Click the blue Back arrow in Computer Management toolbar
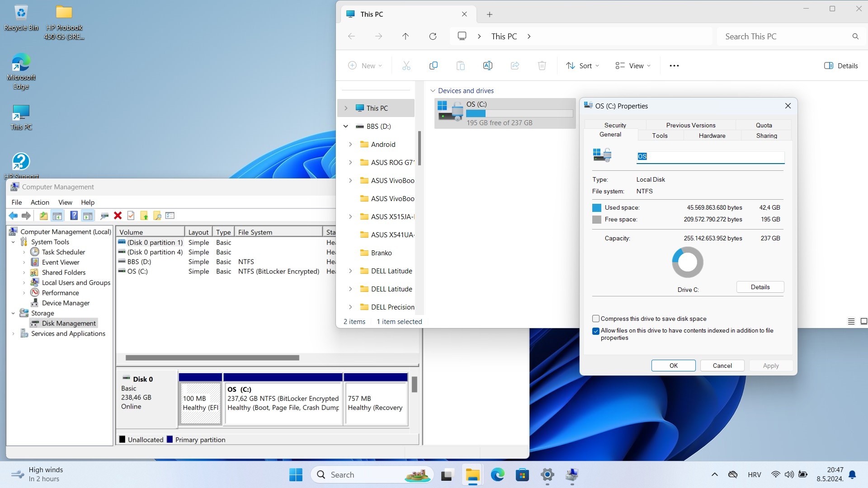The image size is (868, 488). point(14,216)
